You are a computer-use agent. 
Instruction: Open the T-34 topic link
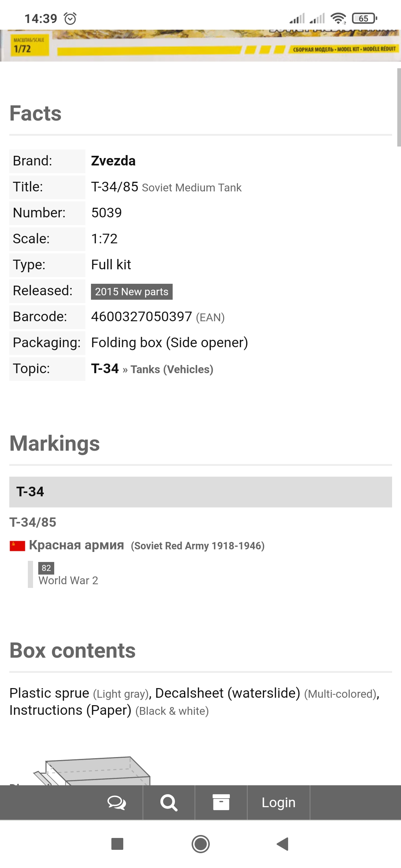[x=105, y=369]
